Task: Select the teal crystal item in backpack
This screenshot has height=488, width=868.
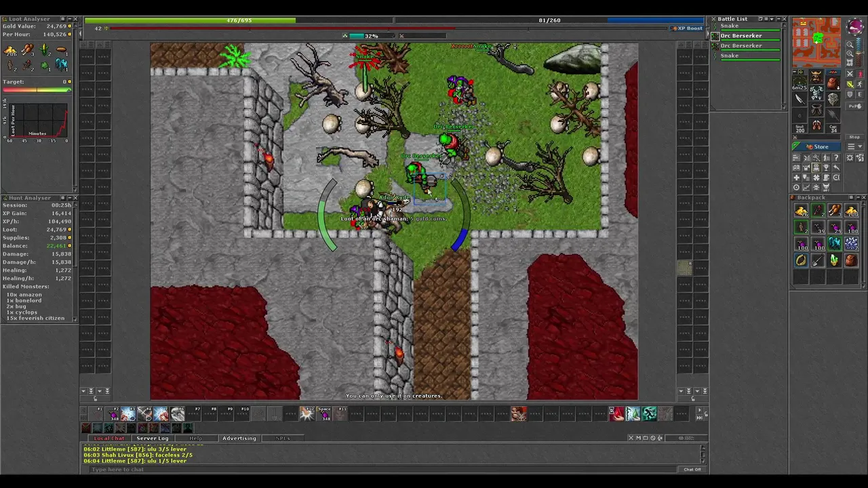Action: (835, 243)
